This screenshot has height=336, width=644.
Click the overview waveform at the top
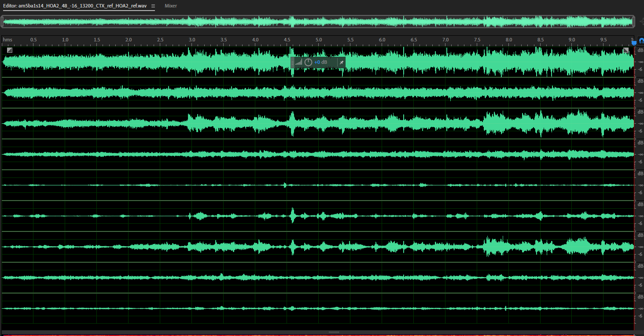pos(318,22)
